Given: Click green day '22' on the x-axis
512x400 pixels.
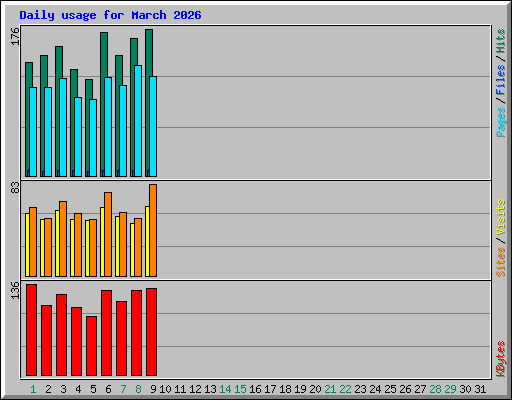Looking at the screenshot, I should tap(345, 389).
